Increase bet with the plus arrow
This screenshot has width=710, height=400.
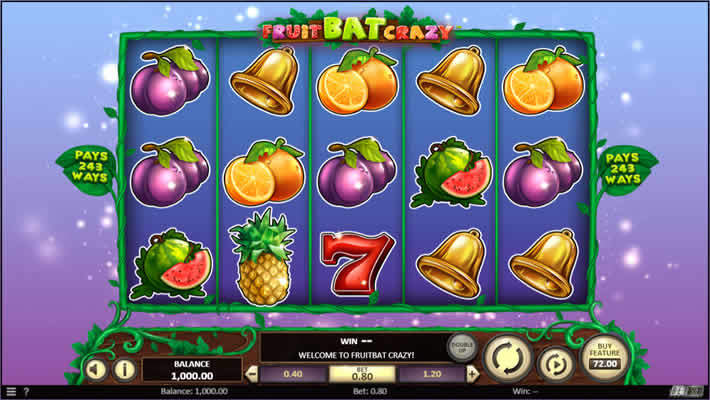click(472, 374)
